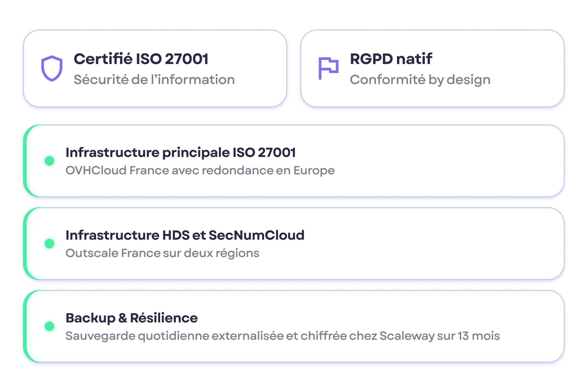This screenshot has width=588, height=392.
Task: Click the Sécurité de l'information subtitle
Action: tap(154, 80)
